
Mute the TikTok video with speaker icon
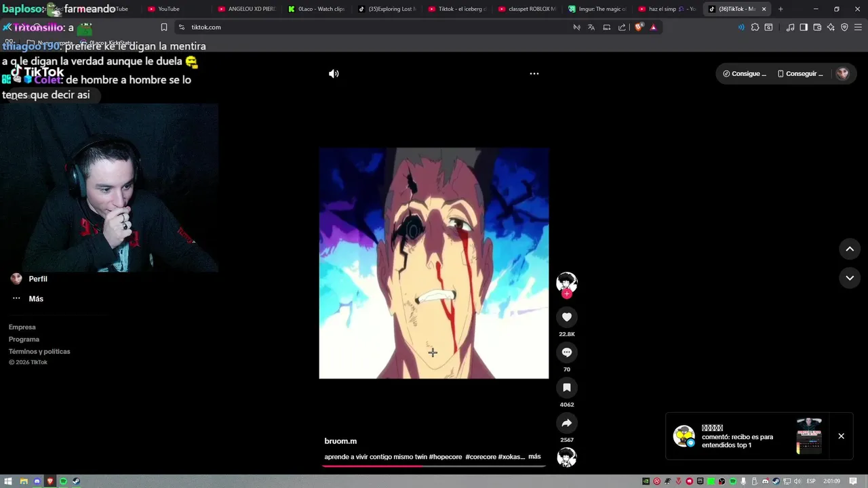pyautogui.click(x=334, y=74)
